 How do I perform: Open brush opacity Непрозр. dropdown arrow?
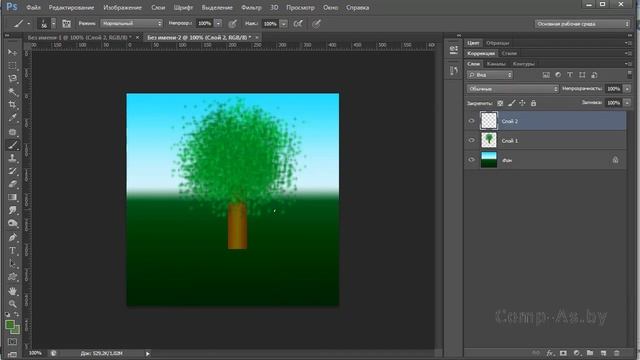[218, 24]
